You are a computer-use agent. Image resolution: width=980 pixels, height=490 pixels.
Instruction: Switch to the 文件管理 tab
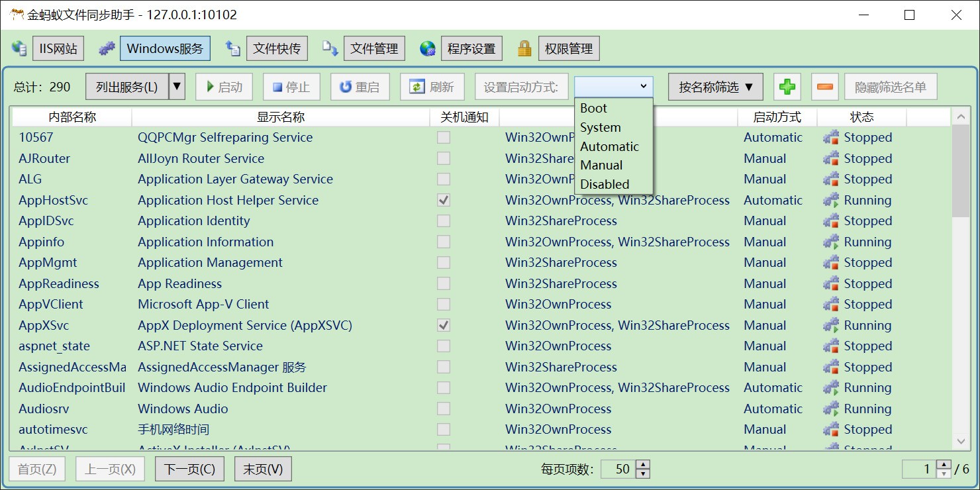[x=374, y=48]
